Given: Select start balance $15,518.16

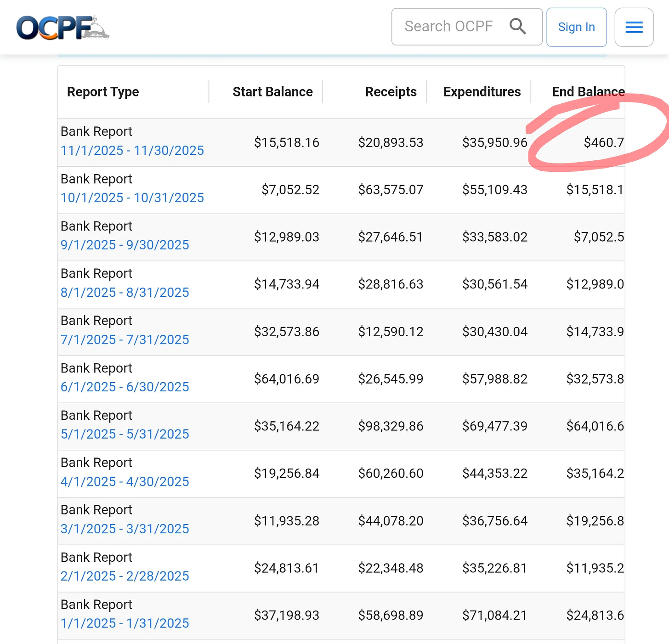Looking at the screenshot, I should coord(287,143).
